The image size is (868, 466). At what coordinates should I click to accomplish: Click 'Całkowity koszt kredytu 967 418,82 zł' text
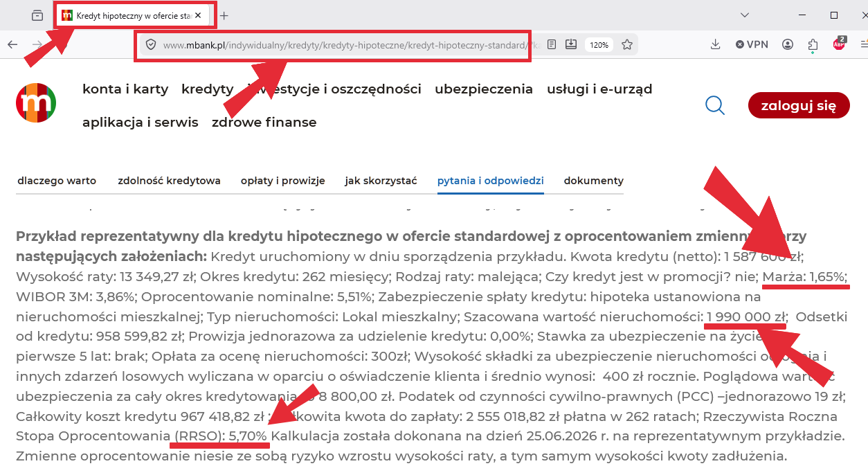coord(141,417)
